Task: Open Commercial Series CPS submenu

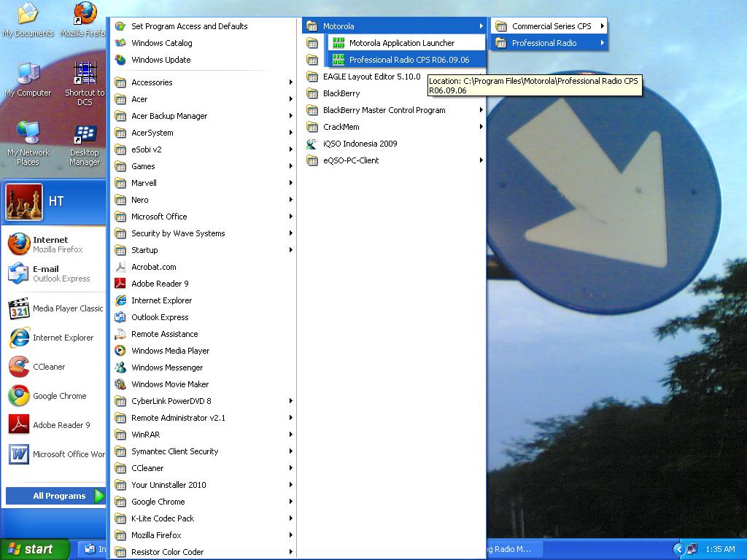Action: click(x=549, y=26)
